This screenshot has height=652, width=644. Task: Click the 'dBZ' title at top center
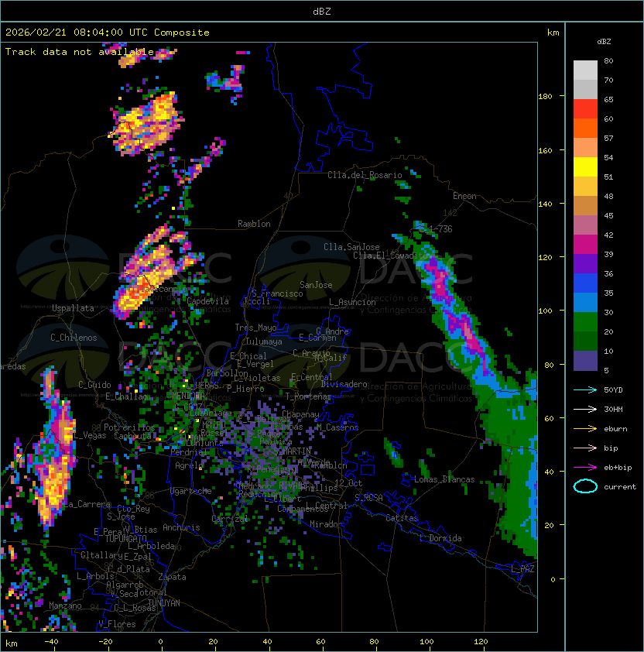322,11
